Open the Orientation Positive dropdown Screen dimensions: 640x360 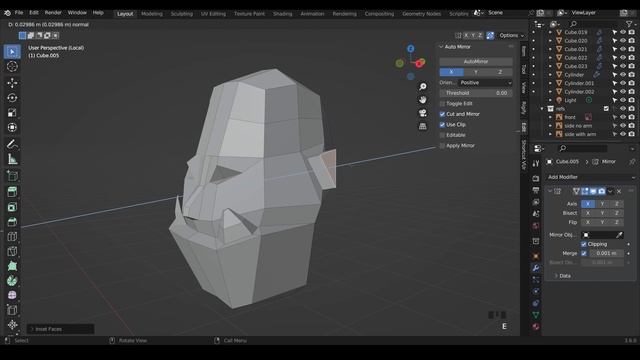pyautogui.click(x=485, y=82)
